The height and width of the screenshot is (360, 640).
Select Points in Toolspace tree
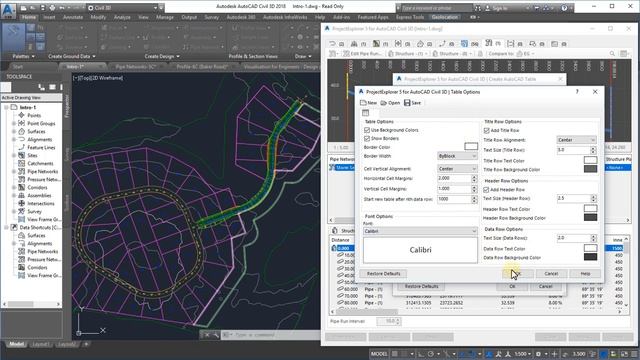[34, 116]
